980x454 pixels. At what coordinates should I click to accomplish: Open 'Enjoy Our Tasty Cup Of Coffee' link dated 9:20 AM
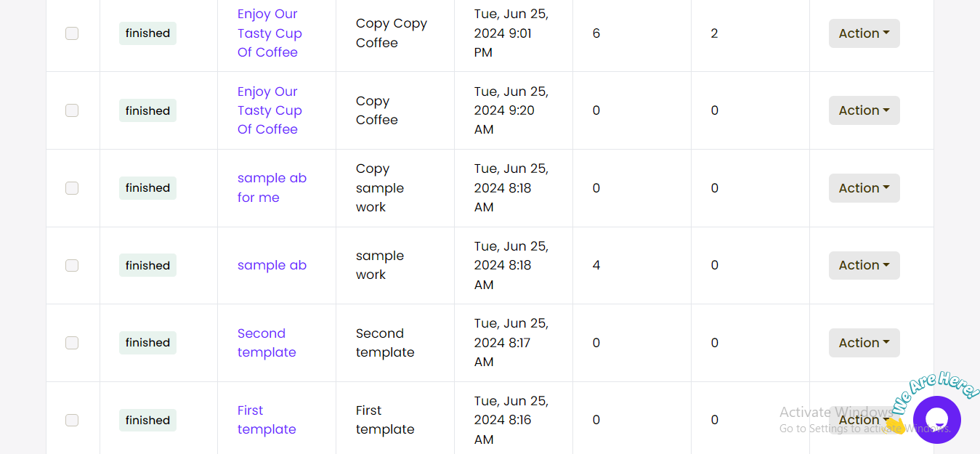(270, 110)
